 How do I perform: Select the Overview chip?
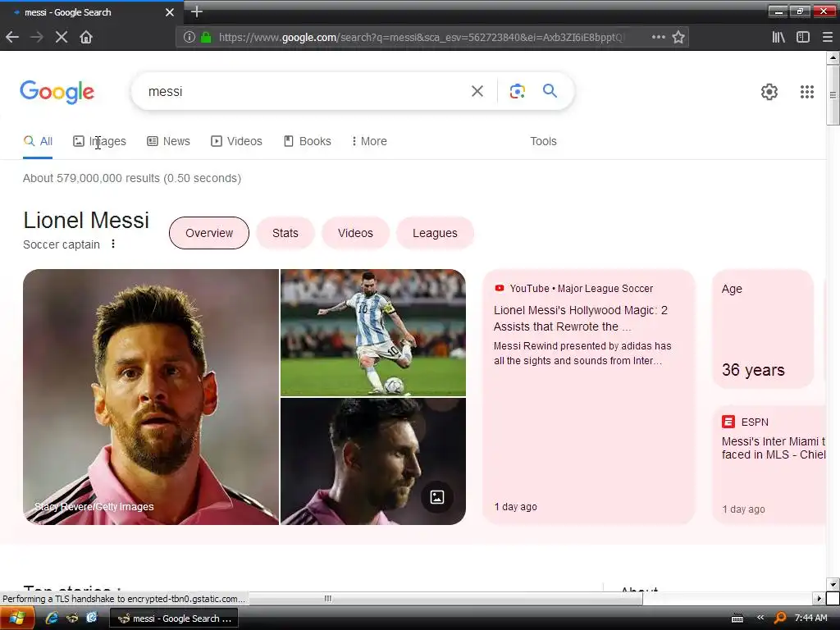point(209,233)
